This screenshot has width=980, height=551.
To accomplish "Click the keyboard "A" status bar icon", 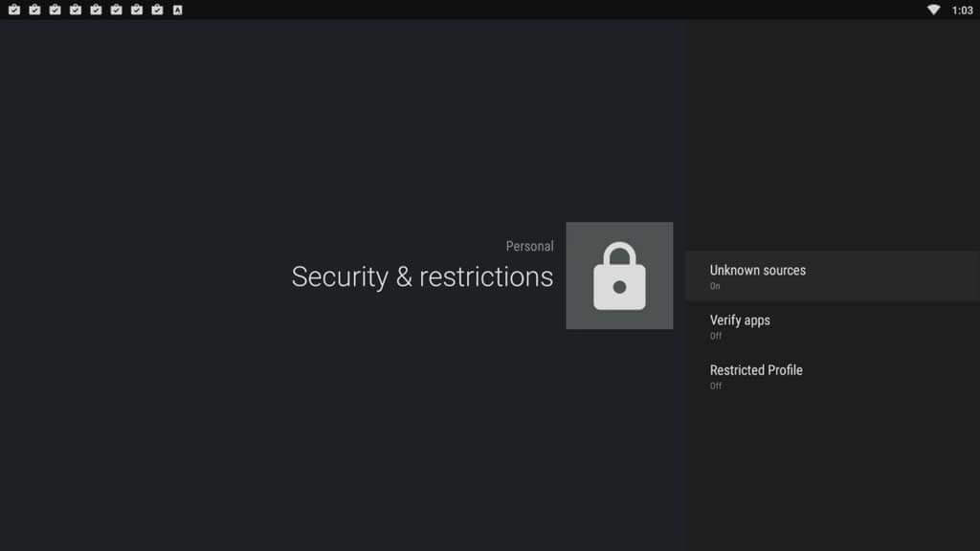I will point(177,10).
